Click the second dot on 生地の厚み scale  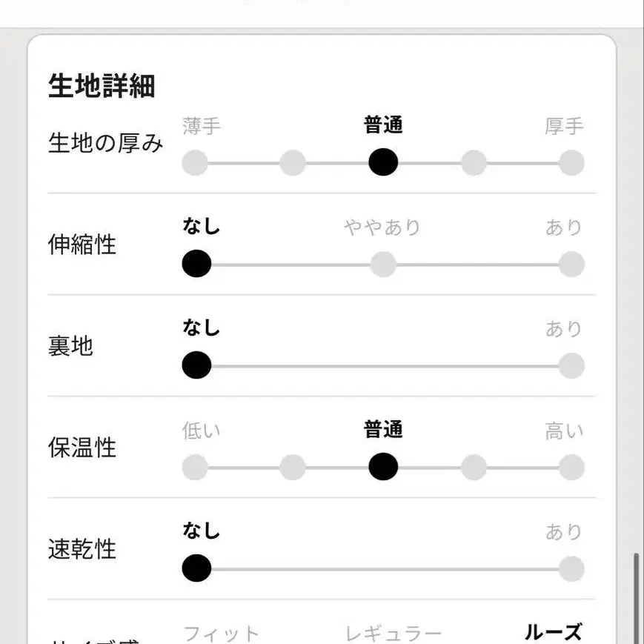(x=293, y=162)
